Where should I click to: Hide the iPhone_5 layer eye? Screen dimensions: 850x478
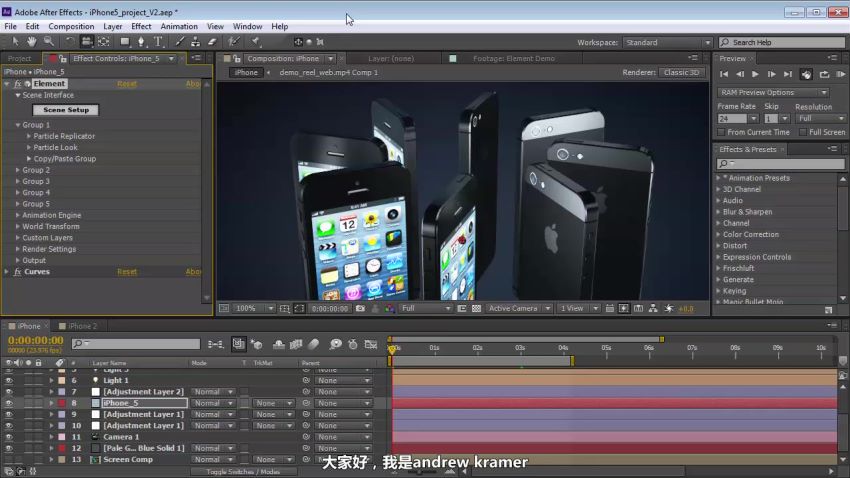point(9,403)
